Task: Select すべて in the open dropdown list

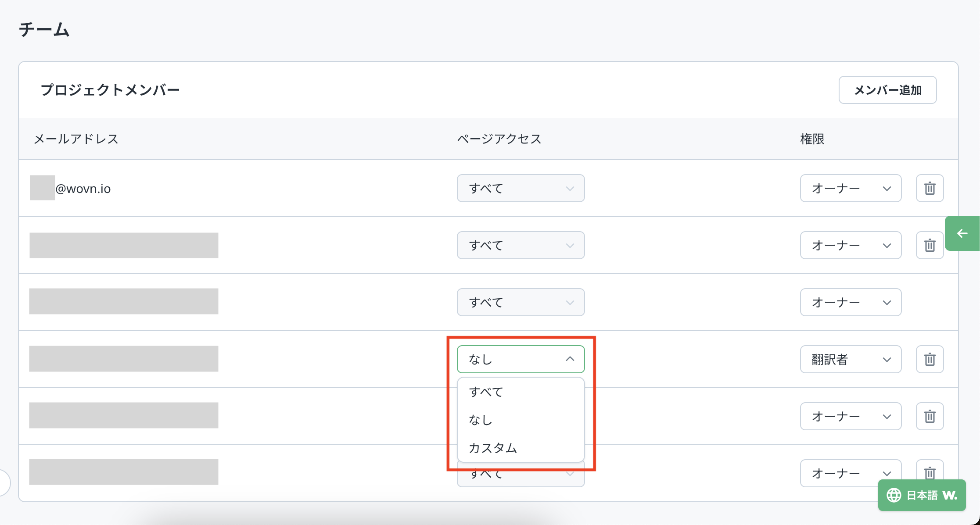Action: [486, 392]
